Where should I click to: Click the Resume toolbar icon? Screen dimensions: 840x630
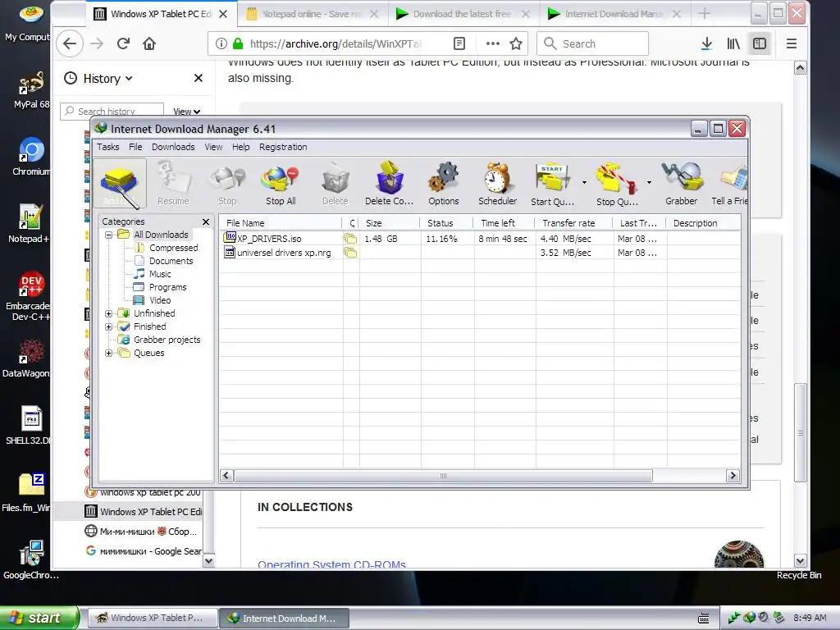(173, 185)
